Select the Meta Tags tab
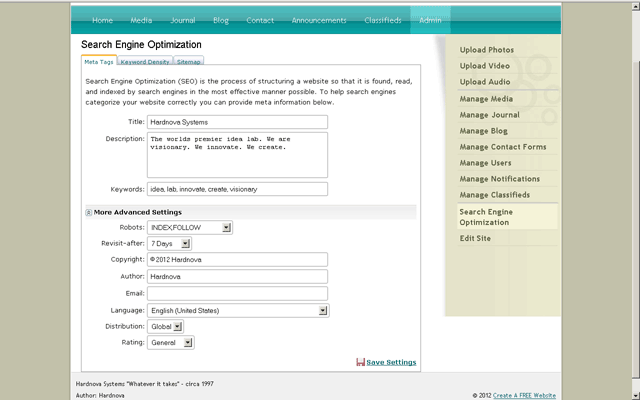 (99, 61)
